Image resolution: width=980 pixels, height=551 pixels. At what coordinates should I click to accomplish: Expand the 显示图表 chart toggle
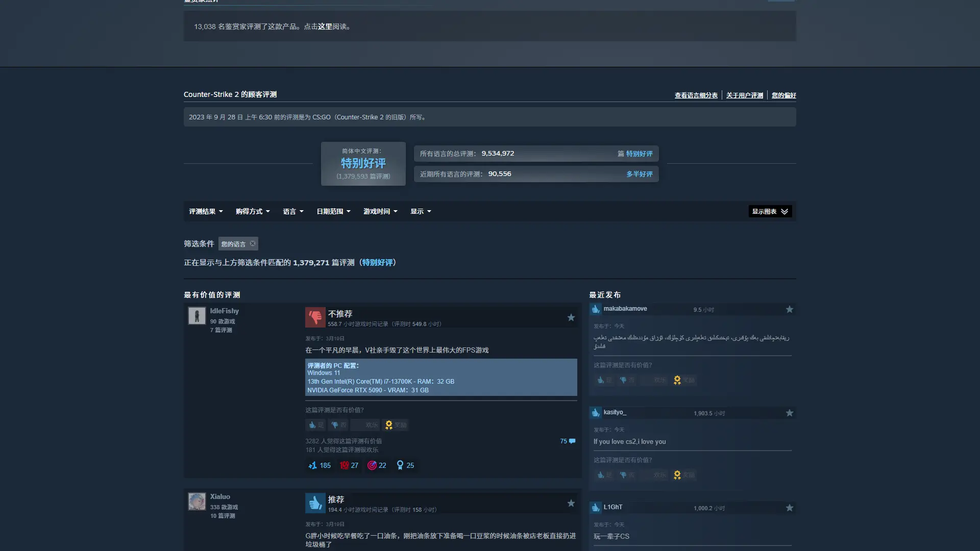[x=770, y=212]
